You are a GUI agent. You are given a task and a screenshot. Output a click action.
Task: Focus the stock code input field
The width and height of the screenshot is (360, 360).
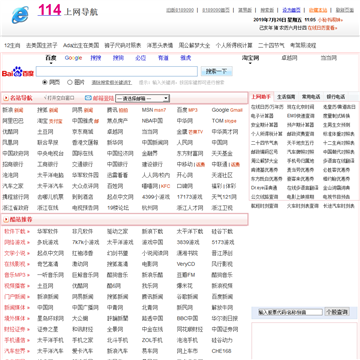[x=290, y=312]
